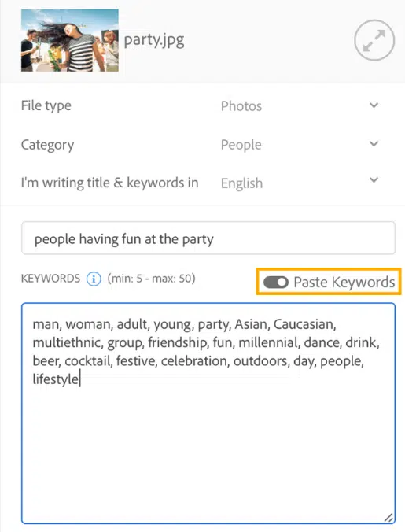Click the party.jpg thumbnail image
Viewport: 405px width, 532px height.
70,40
